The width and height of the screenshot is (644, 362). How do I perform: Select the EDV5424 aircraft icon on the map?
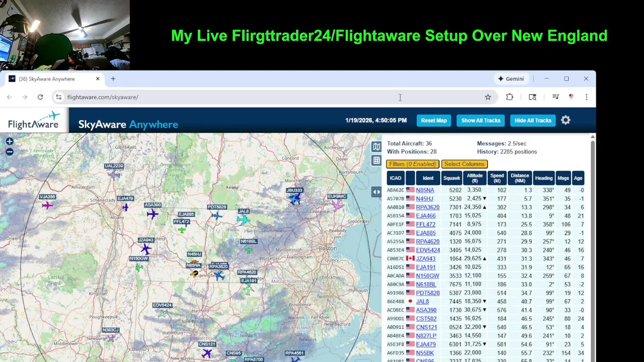pyautogui.click(x=163, y=313)
